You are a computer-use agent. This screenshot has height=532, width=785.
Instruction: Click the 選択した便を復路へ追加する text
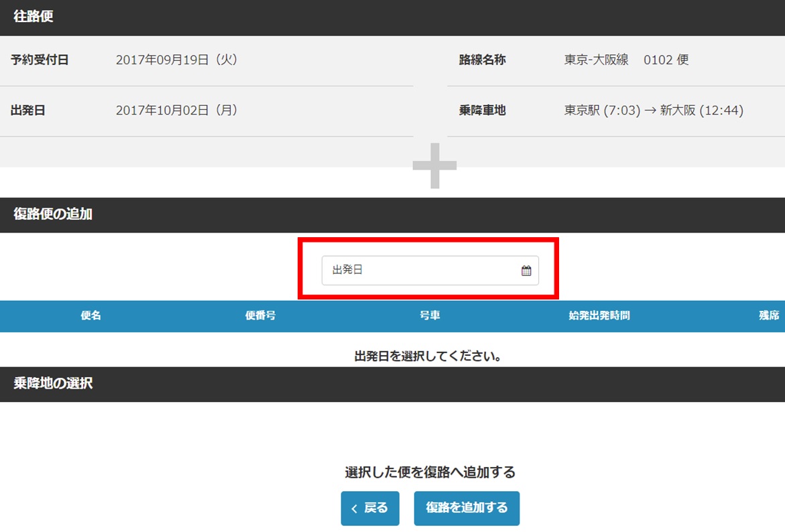430,472
